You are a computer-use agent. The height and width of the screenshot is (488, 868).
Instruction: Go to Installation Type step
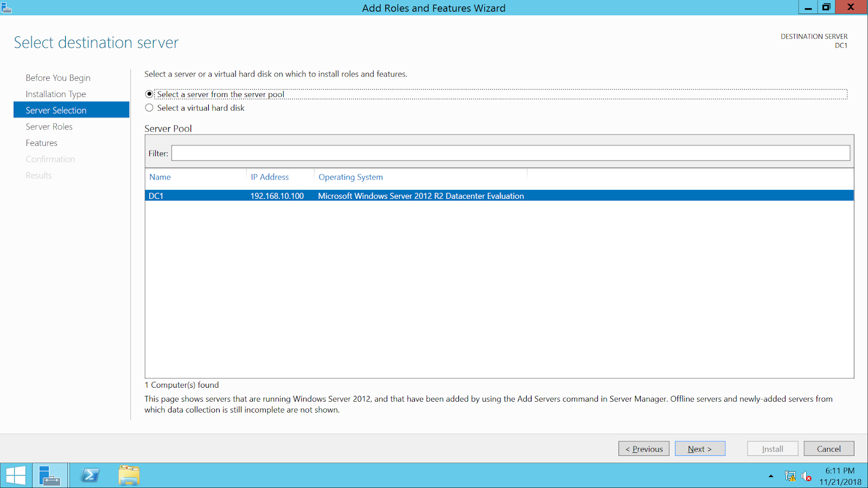[x=56, y=94]
